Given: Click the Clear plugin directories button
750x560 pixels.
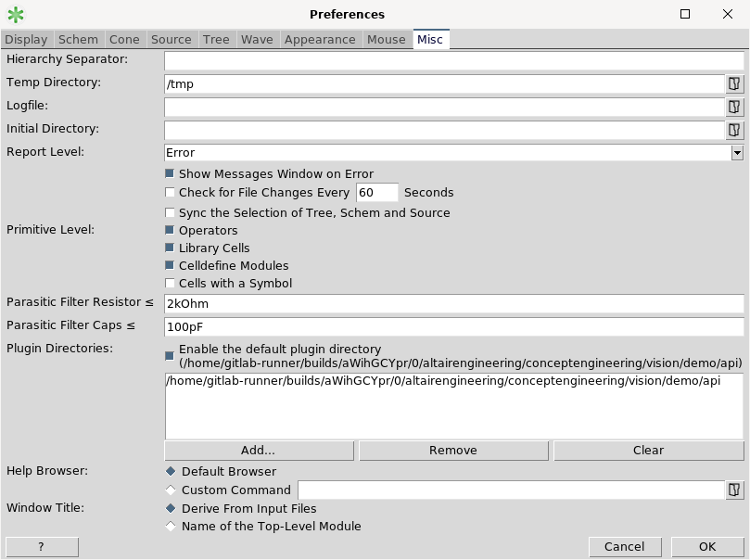Looking at the screenshot, I should tap(649, 451).
